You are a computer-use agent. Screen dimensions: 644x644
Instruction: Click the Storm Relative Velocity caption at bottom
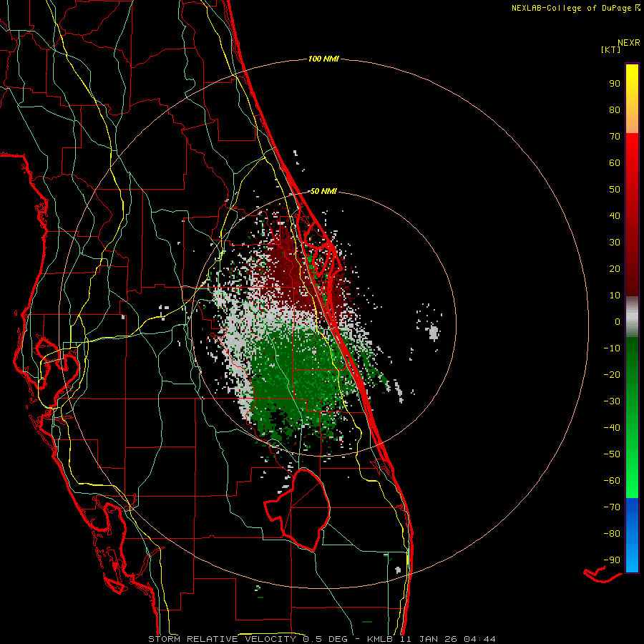click(x=321, y=639)
